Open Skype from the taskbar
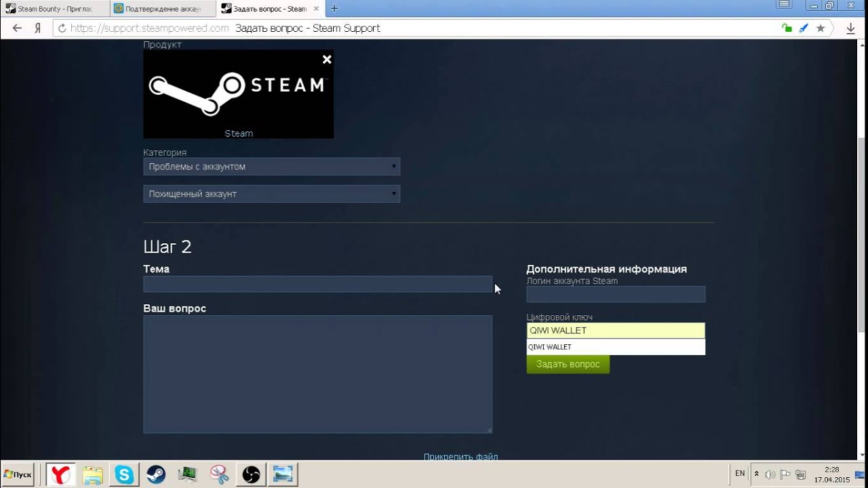This screenshot has width=868, height=488. point(124,474)
